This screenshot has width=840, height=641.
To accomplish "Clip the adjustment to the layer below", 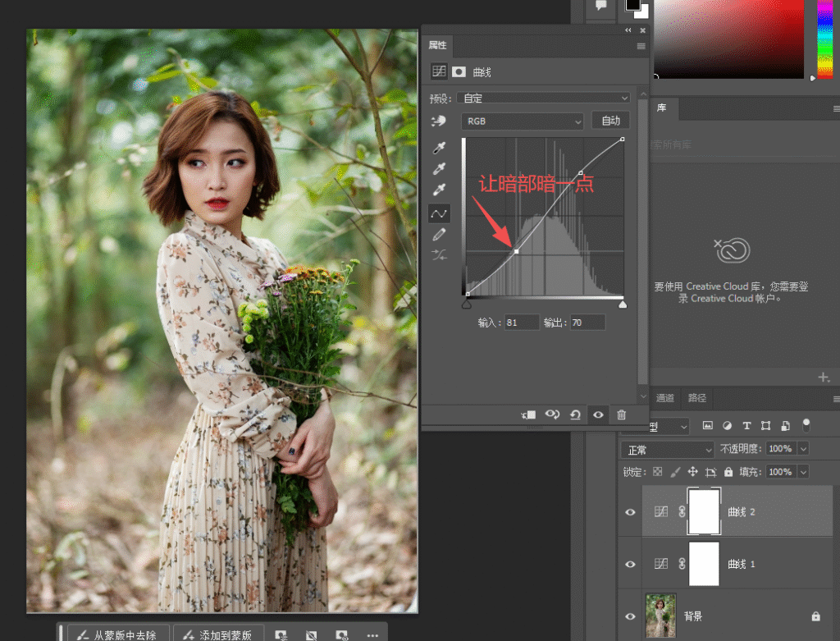I will click(529, 414).
